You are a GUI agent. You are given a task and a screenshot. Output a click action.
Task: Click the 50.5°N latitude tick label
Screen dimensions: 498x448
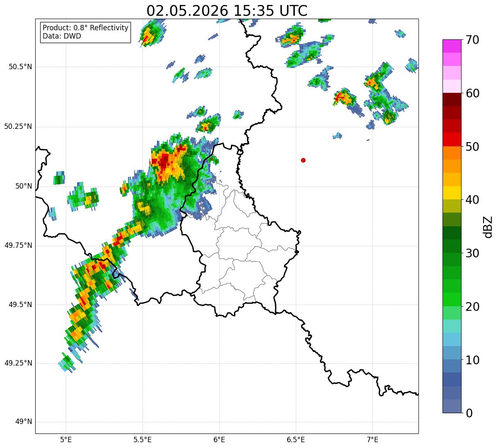[x=20, y=67]
